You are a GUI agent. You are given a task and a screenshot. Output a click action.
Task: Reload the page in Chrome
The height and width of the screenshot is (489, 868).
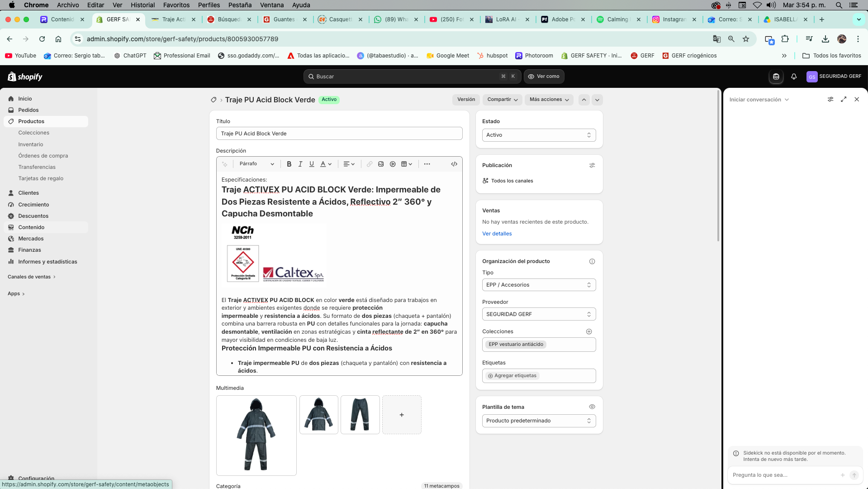point(42,39)
